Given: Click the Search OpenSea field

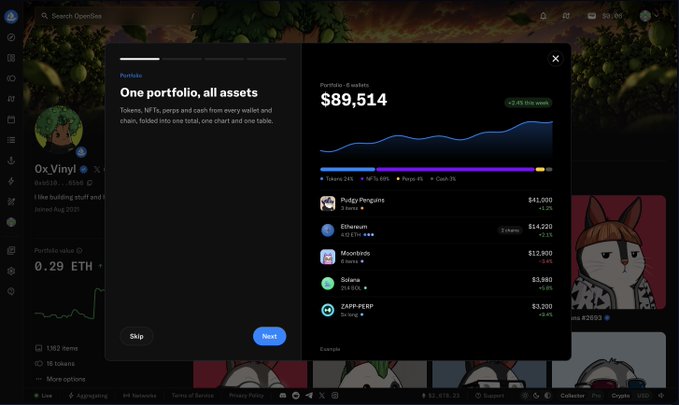Looking at the screenshot, I should click(x=117, y=16).
